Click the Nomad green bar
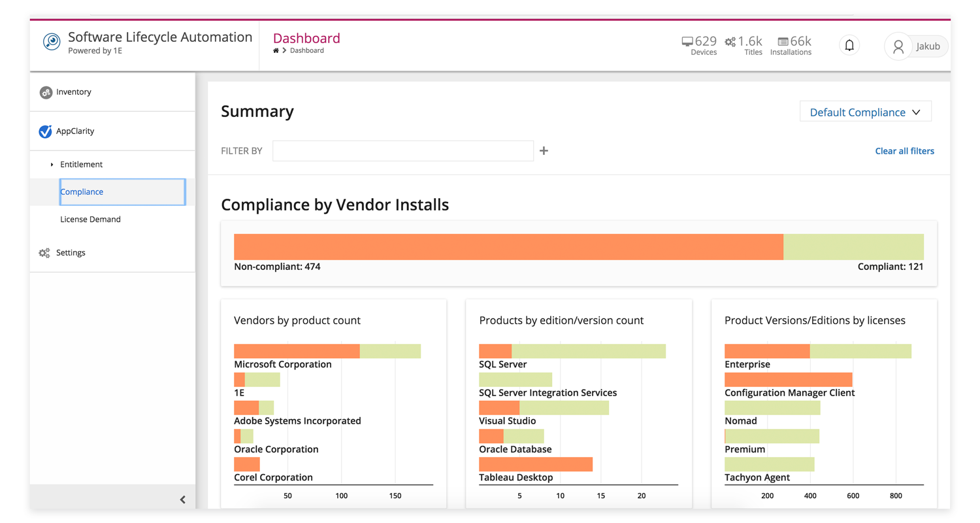Image resolution: width=980 pixels, height=523 pixels. (x=772, y=408)
